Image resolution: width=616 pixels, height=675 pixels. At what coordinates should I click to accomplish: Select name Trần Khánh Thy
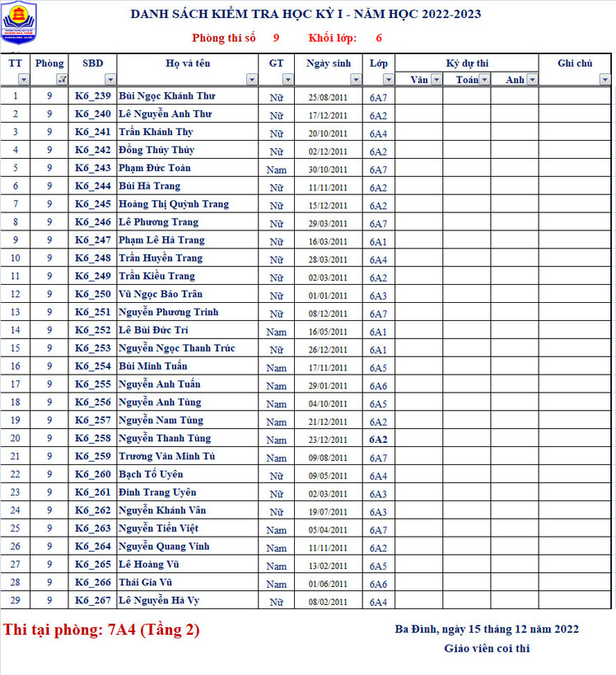click(188, 132)
